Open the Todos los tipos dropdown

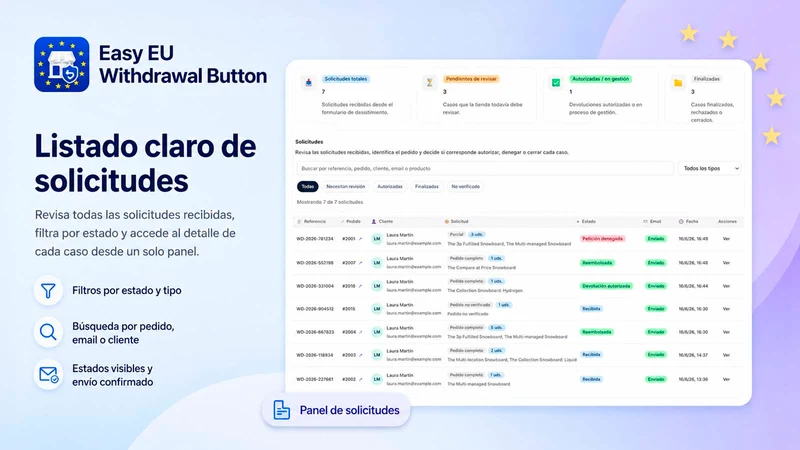pos(710,168)
